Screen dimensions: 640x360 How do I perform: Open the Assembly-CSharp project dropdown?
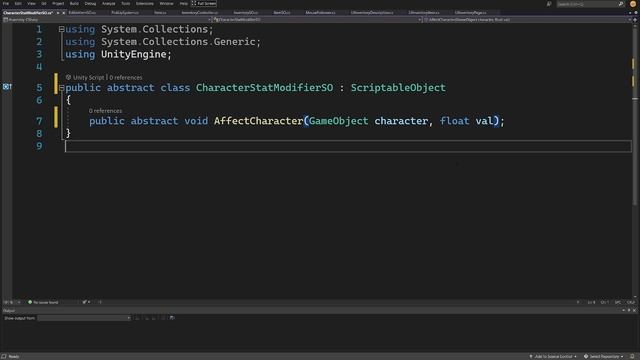click(107, 20)
